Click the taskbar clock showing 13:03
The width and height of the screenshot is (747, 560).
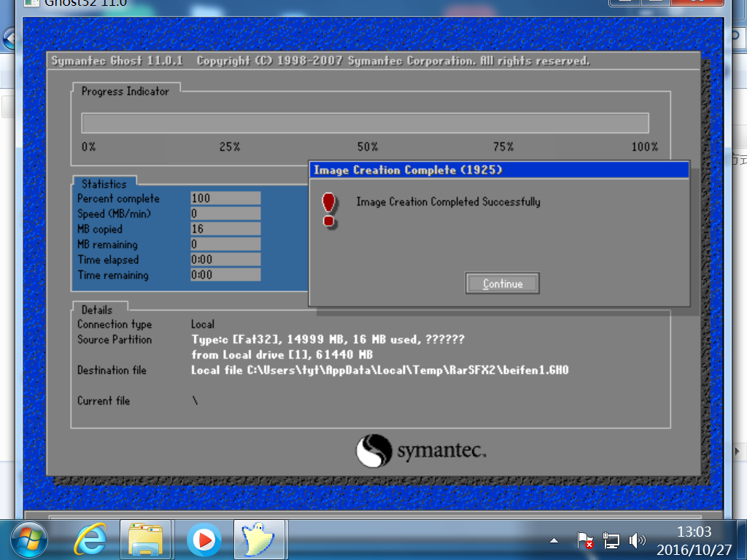click(694, 532)
